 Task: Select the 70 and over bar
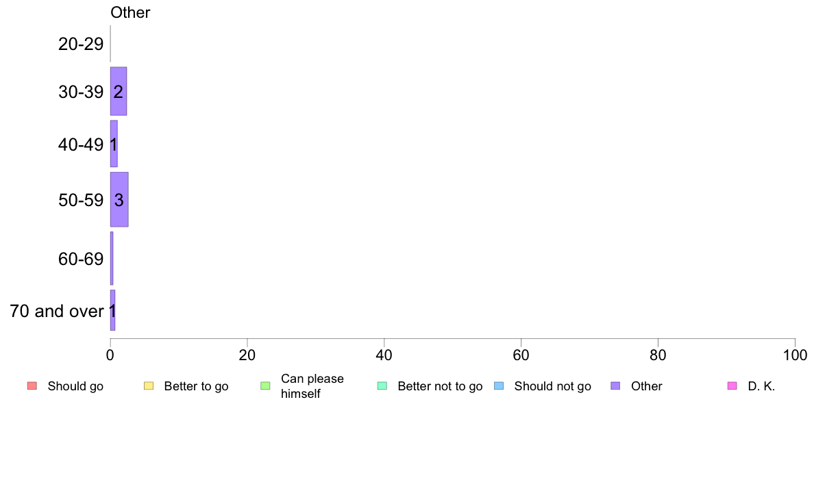pos(112,310)
